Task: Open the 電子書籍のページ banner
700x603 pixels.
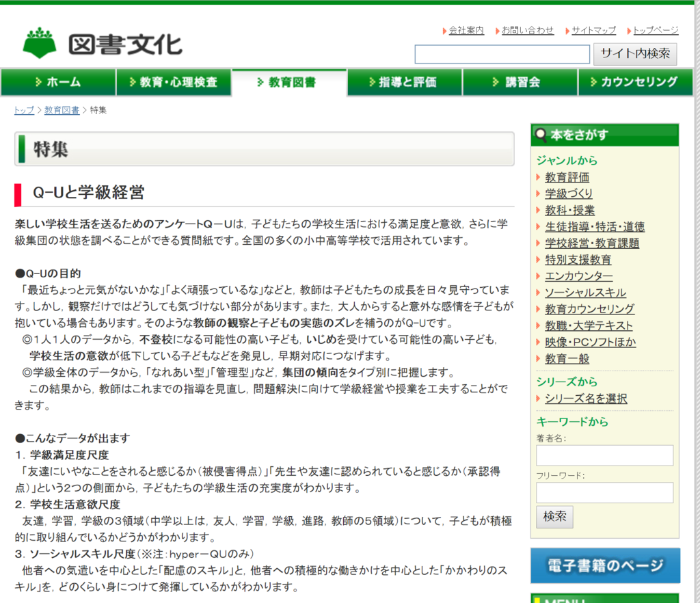Action: click(x=605, y=565)
